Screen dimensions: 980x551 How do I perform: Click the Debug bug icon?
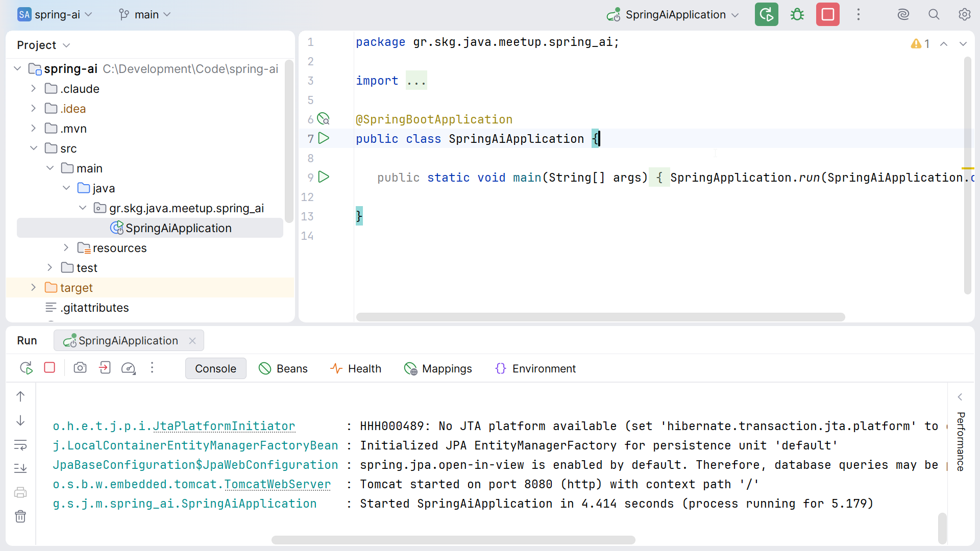(797, 14)
